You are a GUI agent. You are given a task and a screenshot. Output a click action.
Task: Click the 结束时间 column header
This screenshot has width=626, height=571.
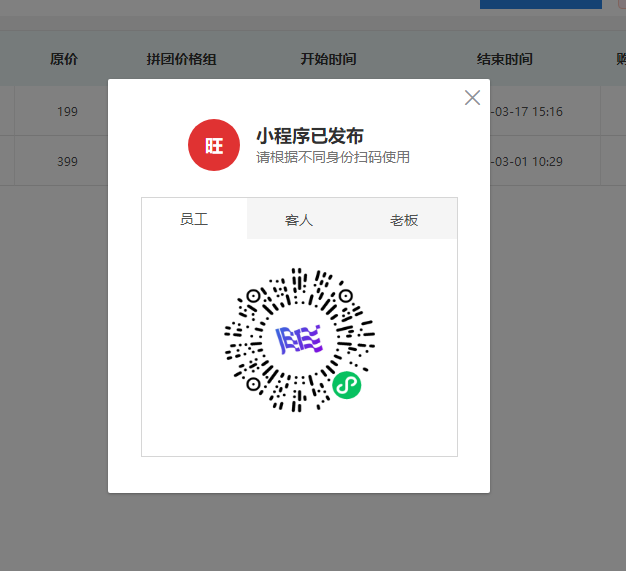[x=505, y=59]
